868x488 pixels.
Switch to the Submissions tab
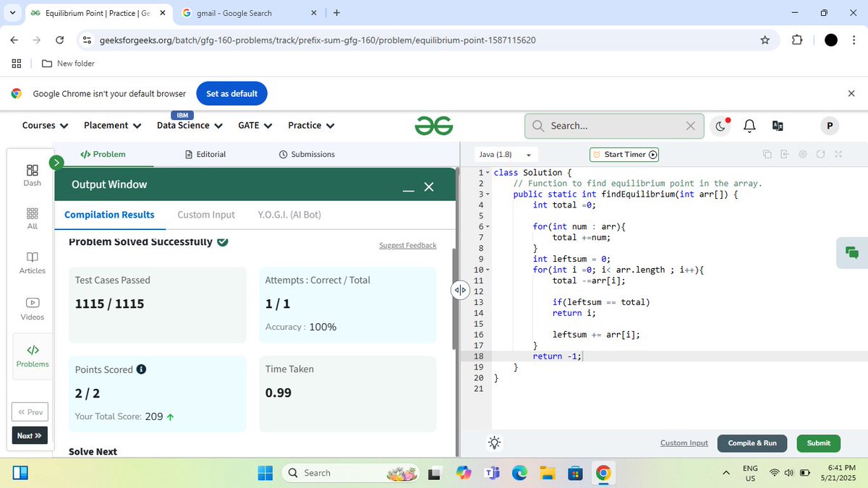point(307,154)
